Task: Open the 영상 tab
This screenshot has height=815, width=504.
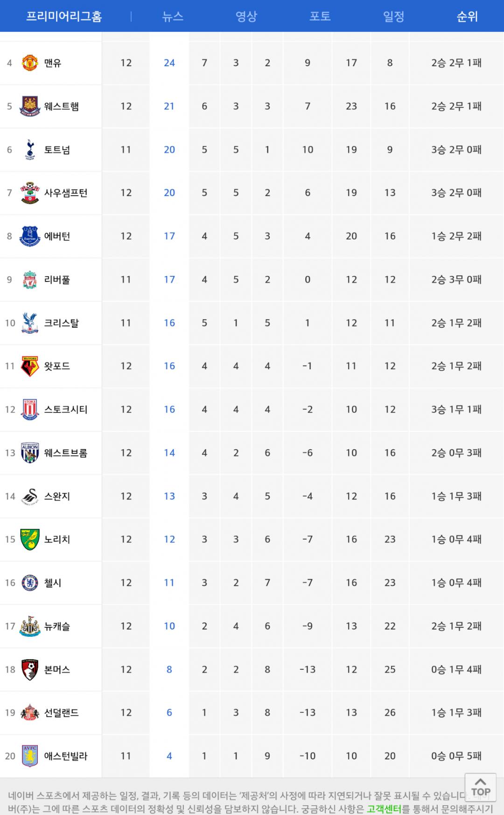Action: click(x=246, y=16)
